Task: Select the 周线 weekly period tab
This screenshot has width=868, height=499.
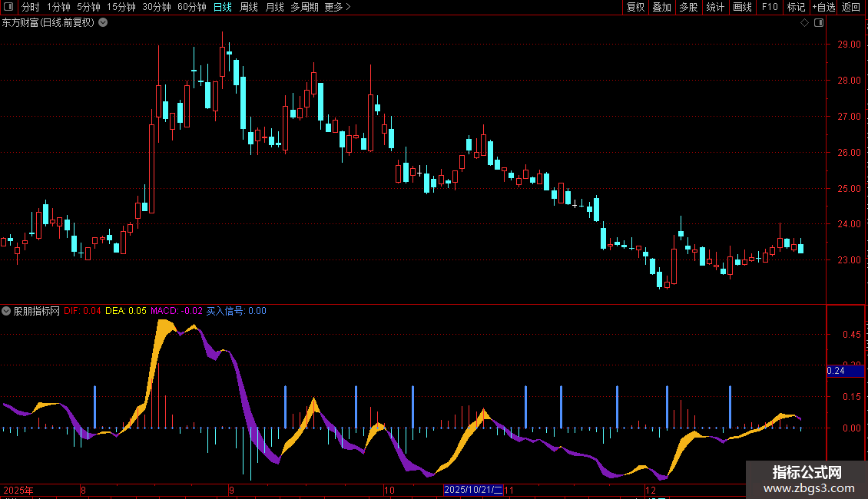Action: click(249, 7)
